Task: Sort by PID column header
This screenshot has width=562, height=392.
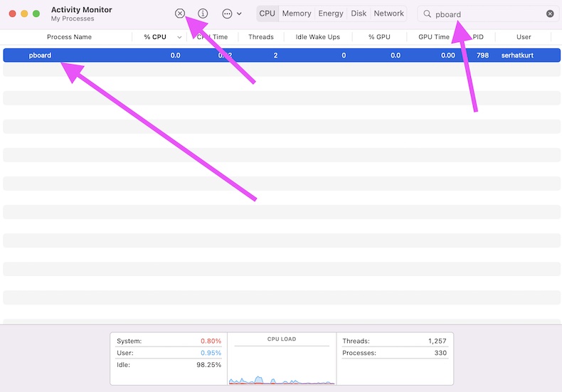Action: pyautogui.click(x=478, y=37)
